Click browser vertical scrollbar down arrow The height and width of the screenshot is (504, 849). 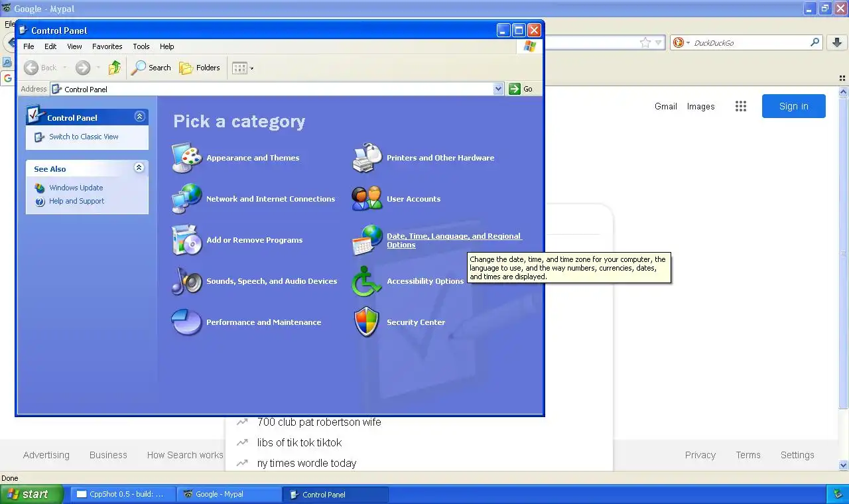pyautogui.click(x=844, y=465)
